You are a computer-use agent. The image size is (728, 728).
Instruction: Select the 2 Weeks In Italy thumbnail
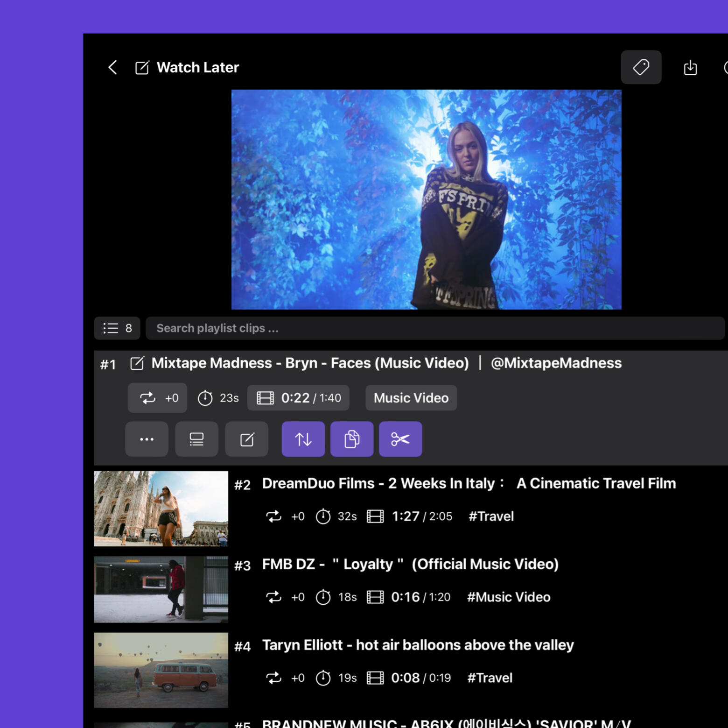161,509
